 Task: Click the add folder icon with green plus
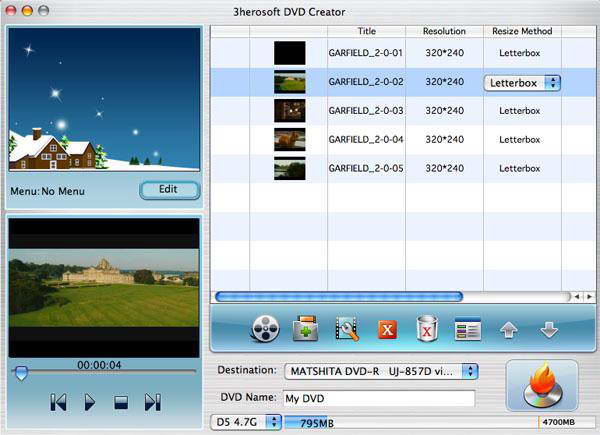(305, 328)
